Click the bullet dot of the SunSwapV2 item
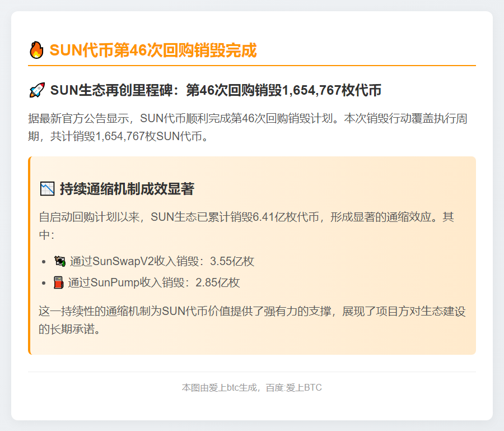This screenshot has height=431, width=504. point(44,261)
